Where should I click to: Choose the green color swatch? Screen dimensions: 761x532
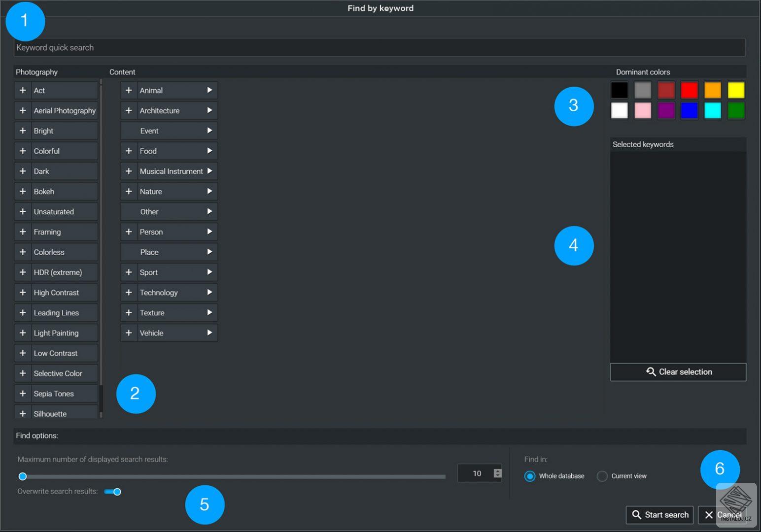(736, 110)
